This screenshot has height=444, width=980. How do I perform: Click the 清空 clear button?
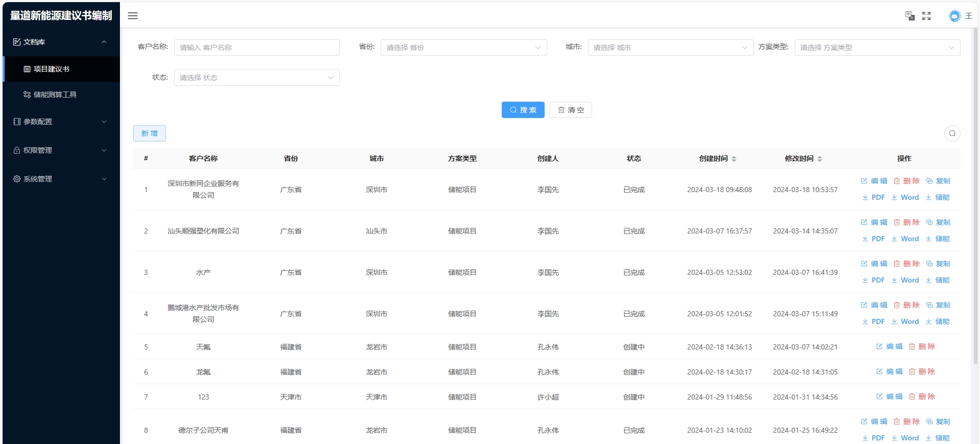point(571,110)
